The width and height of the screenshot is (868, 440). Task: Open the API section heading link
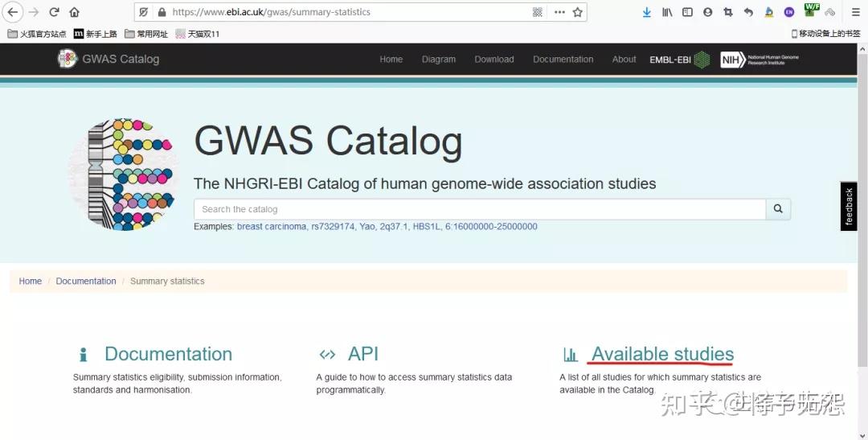(363, 354)
